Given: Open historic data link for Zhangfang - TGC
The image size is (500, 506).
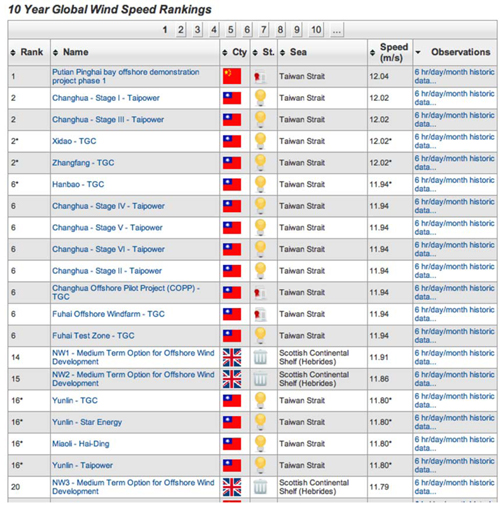Looking at the screenshot, I should point(454,163).
